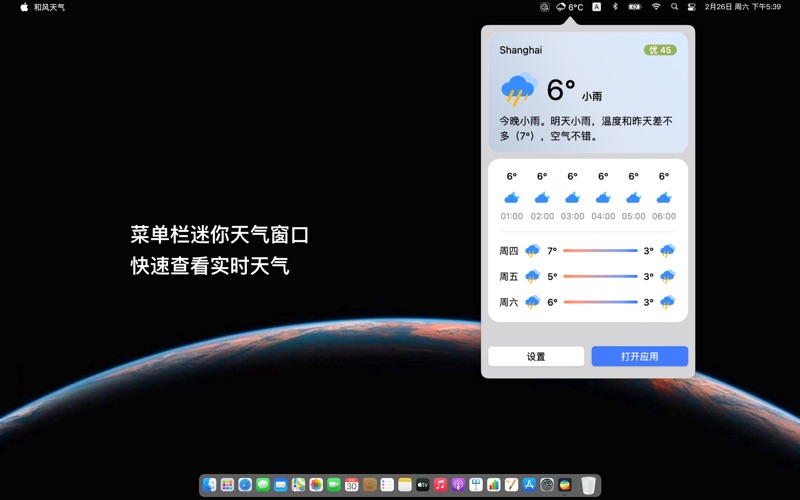The height and width of the screenshot is (500, 800).
Task: Click the 周六 temperature range bar
Action: pyautogui.click(x=600, y=302)
